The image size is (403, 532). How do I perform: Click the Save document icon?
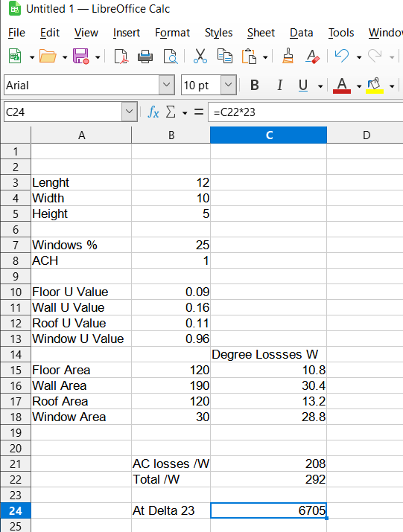(81, 57)
